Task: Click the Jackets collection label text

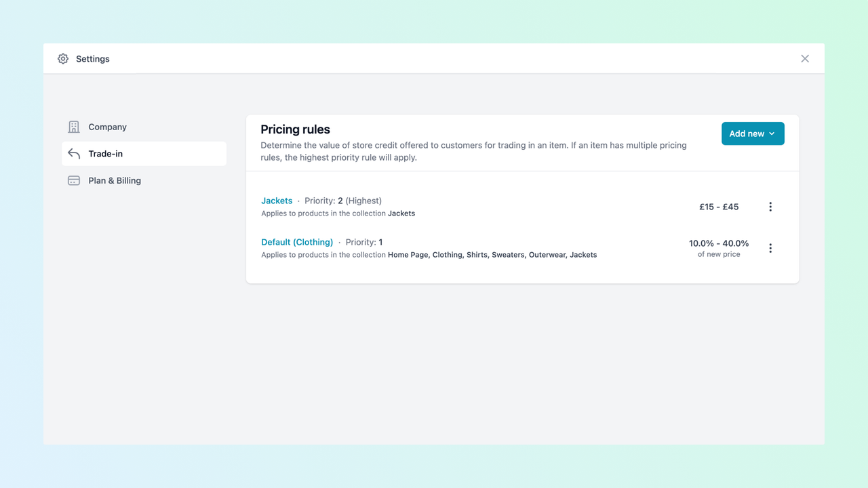Action: point(401,213)
